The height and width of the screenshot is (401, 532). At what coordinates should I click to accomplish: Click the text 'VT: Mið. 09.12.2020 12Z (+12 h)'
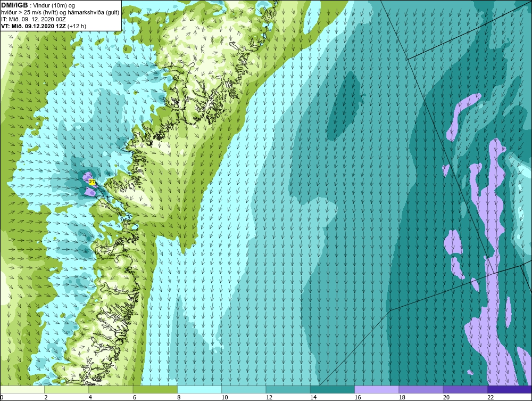click(x=44, y=26)
